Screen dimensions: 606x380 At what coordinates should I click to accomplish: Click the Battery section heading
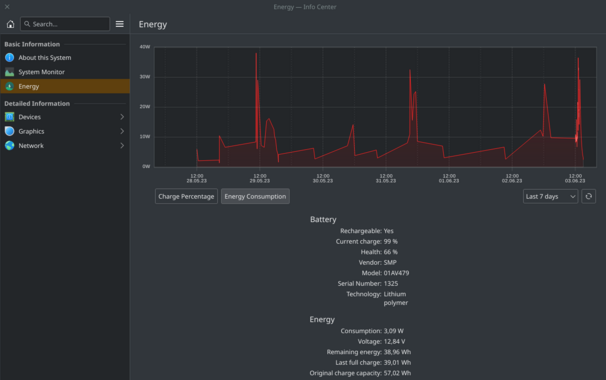coord(323,220)
